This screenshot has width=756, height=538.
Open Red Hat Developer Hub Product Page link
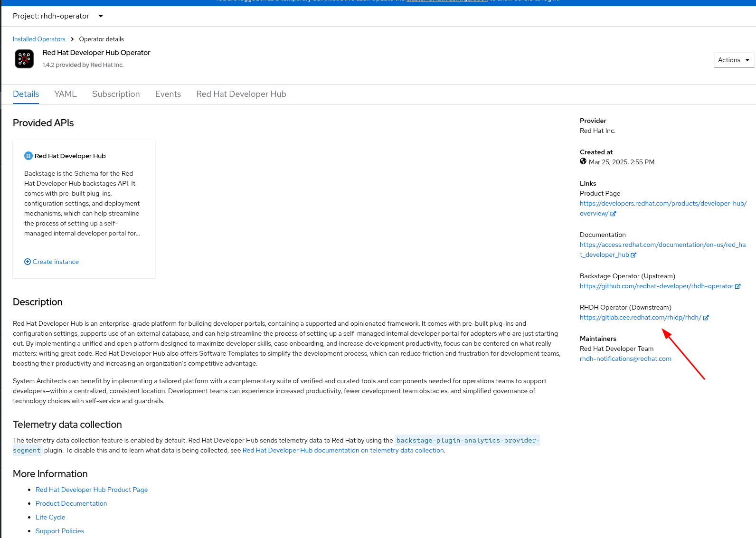pyautogui.click(x=92, y=490)
